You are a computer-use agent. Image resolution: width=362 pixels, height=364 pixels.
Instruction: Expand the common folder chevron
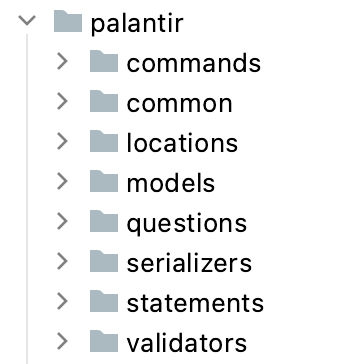pos(62,102)
